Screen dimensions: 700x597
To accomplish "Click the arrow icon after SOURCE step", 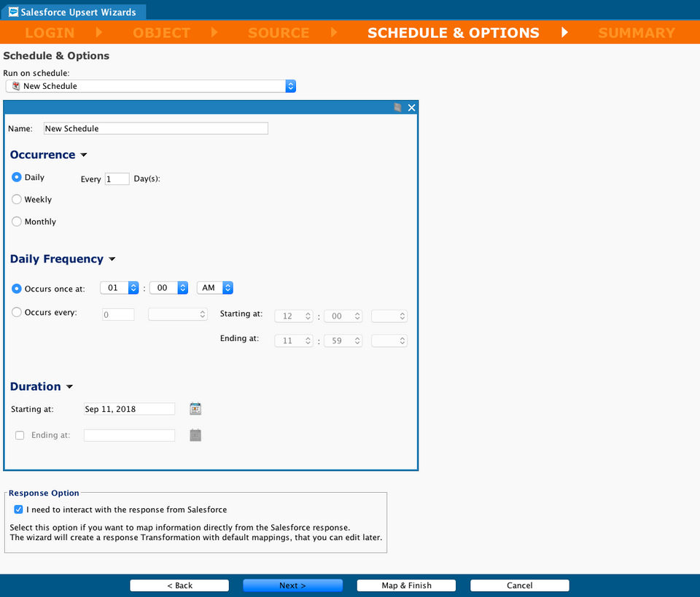I will (333, 32).
